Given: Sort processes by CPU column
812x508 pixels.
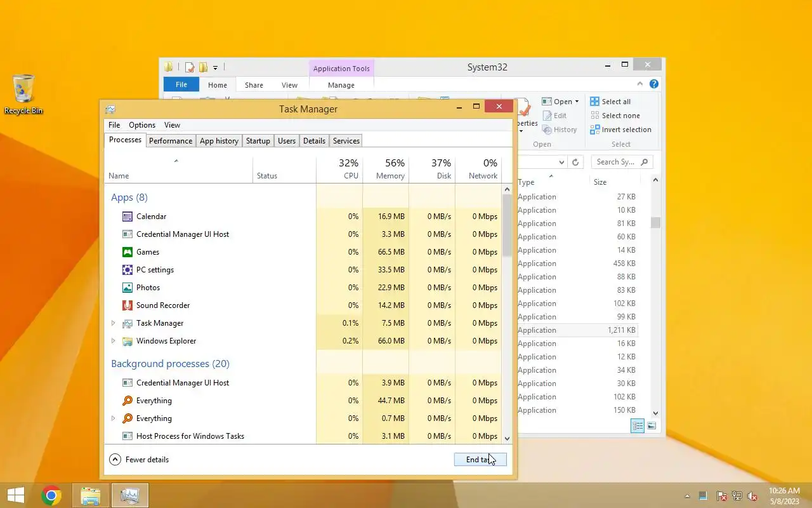Looking at the screenshot, I should [x=339, y=169].
